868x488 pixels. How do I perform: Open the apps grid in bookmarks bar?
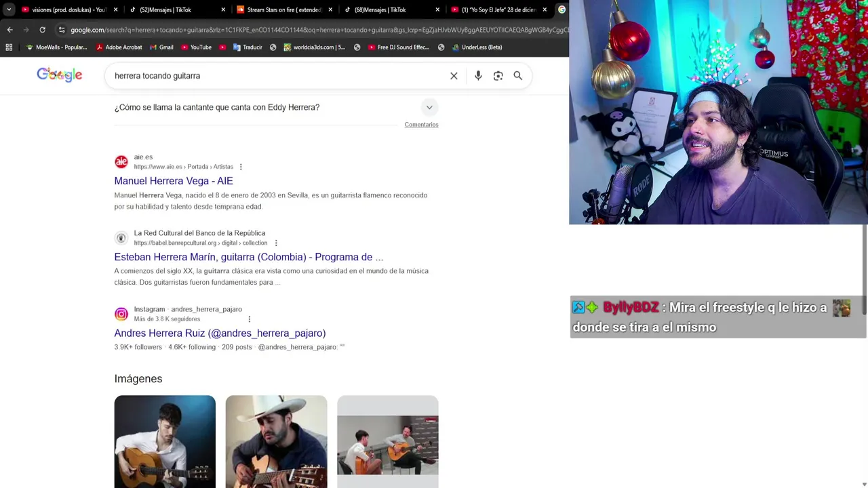point(9,47)
